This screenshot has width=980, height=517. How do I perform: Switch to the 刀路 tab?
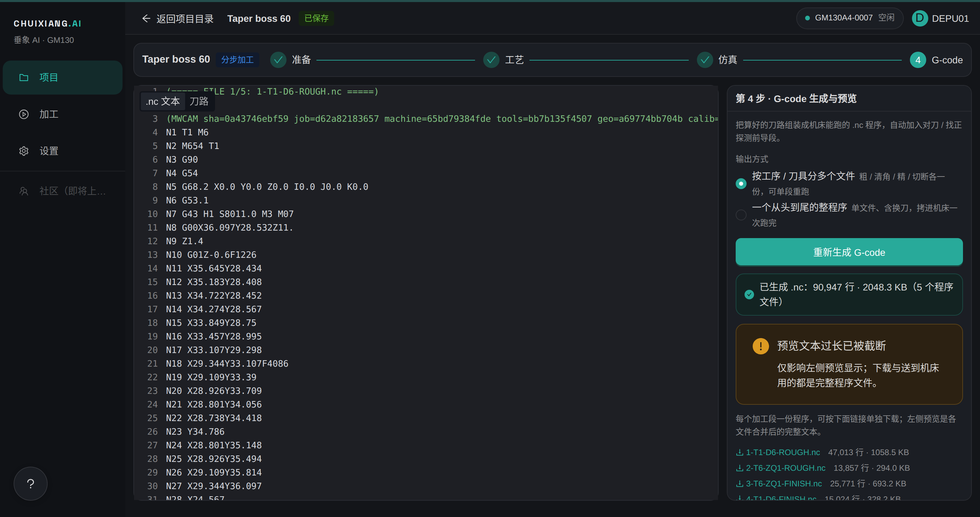pyautogui.click(x=199, y=101)
